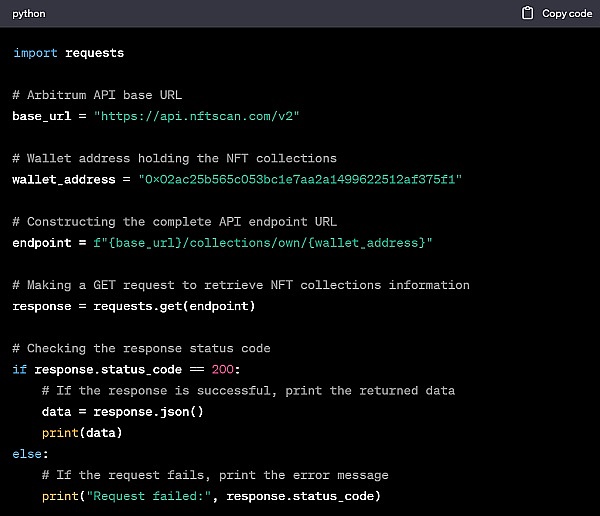Click the NFTScan API URL string

[x=197, y=116]
